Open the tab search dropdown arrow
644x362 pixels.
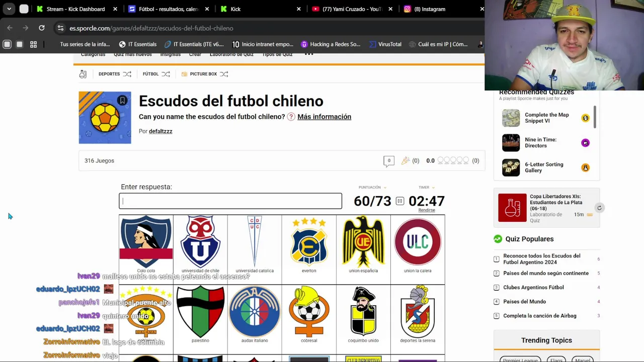pos(9,9)
